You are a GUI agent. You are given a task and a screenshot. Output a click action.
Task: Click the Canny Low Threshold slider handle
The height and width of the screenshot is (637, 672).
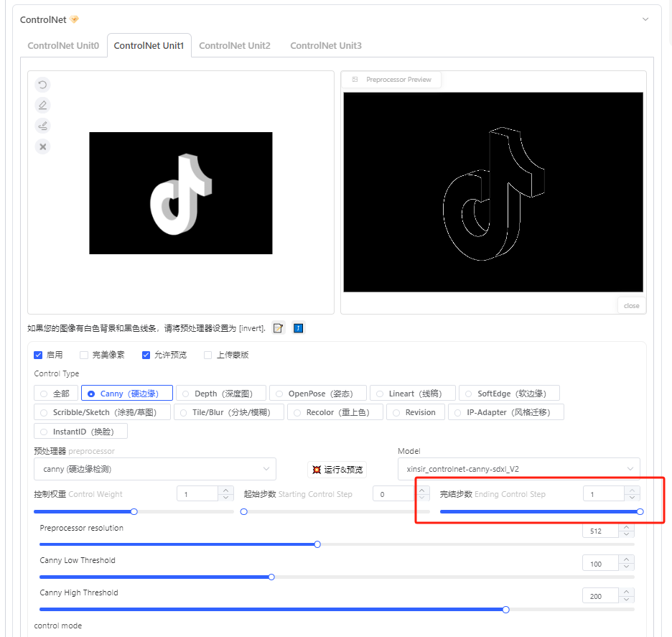pos(271,577)
